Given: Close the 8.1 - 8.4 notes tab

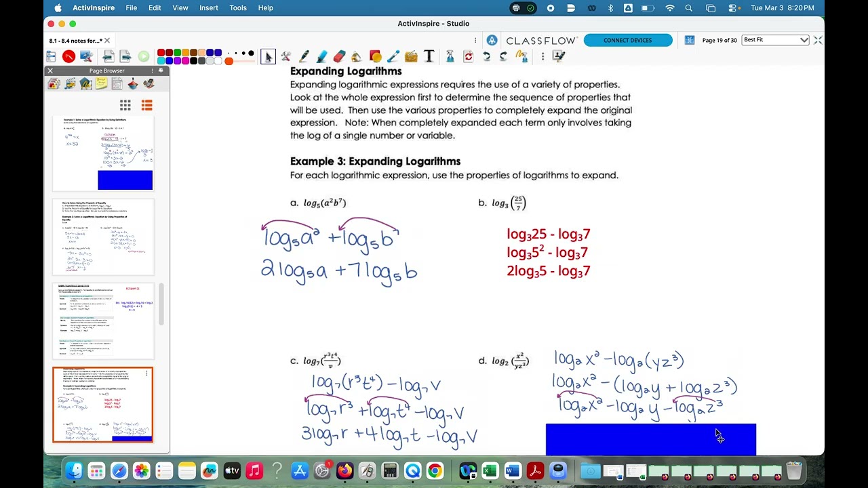Looking at the screenshot, I should [x=107, y=41].
